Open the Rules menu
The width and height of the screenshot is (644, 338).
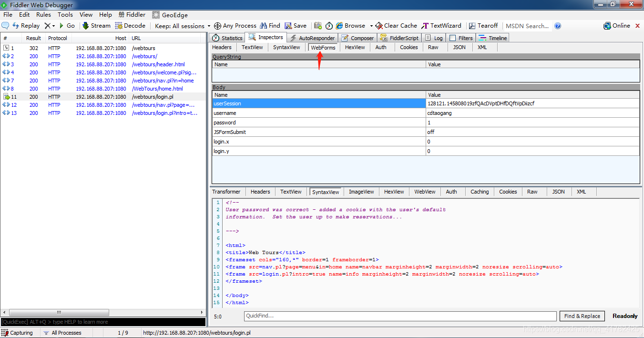[43, 15]
